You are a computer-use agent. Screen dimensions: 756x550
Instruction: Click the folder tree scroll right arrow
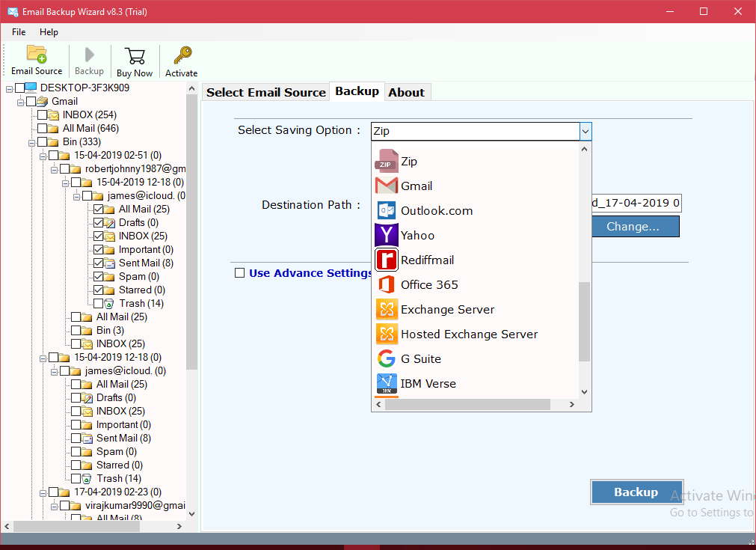[x=179, y=526]
